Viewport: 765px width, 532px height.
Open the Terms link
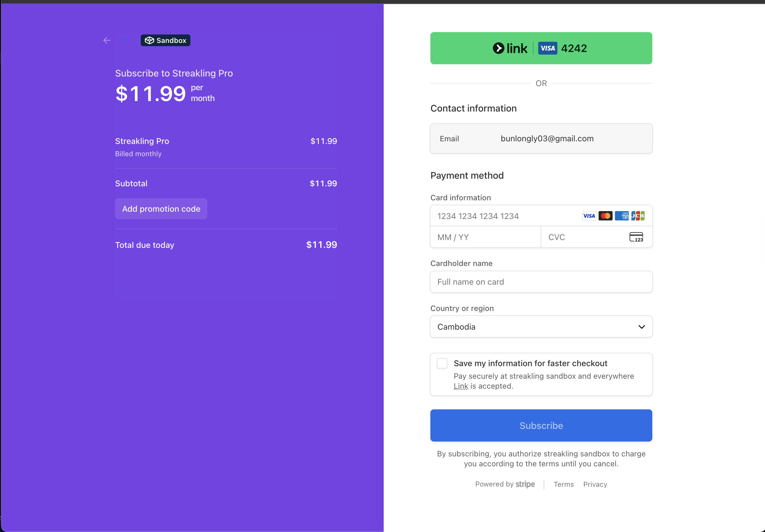point(564,484)
